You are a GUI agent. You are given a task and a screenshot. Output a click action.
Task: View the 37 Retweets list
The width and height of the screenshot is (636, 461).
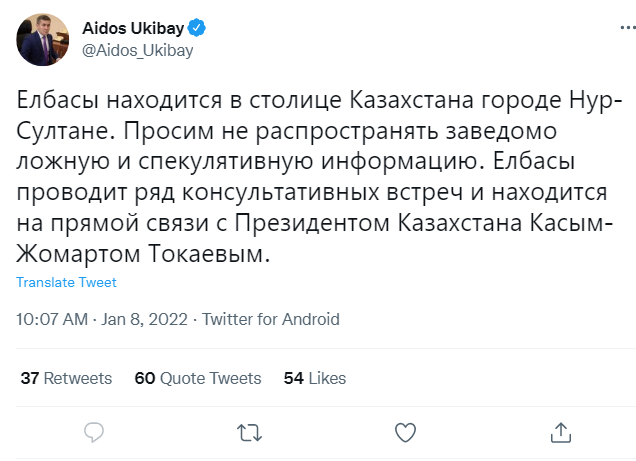point(66,378)
